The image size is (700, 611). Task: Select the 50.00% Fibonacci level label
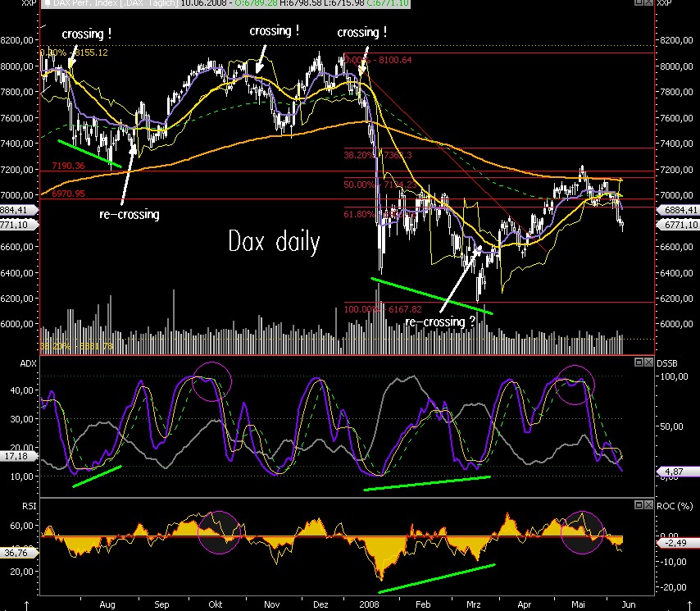click(380, 185)
